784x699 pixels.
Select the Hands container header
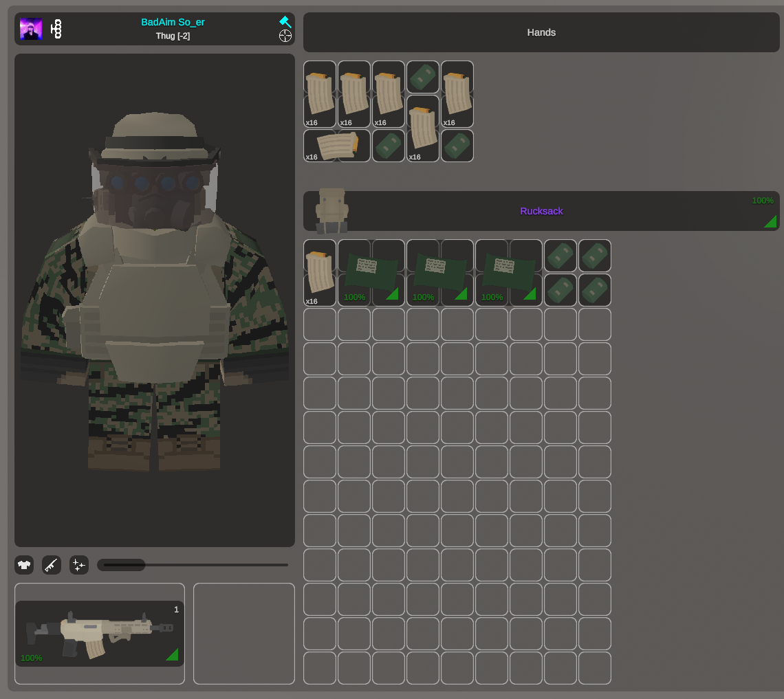pyautogui.click(x=541, y=32)
